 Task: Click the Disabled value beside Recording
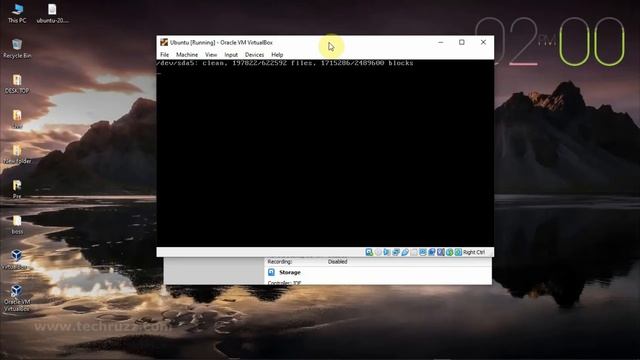(338, 262)
